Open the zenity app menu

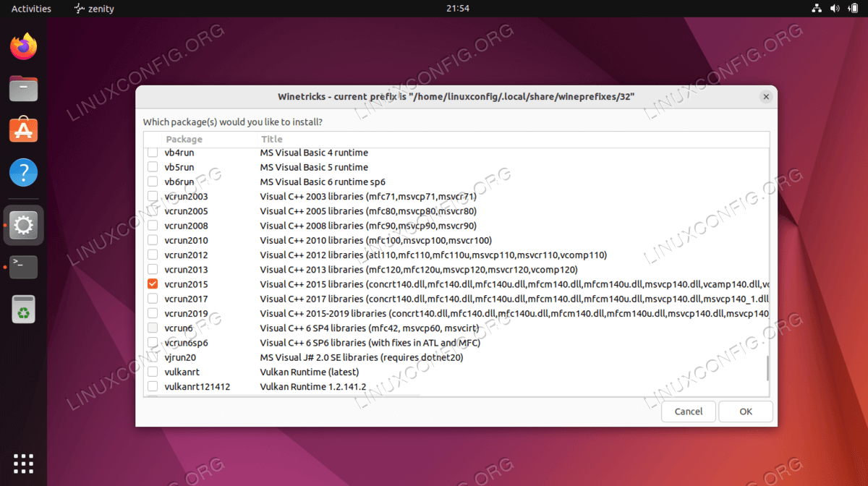[94, 9]
